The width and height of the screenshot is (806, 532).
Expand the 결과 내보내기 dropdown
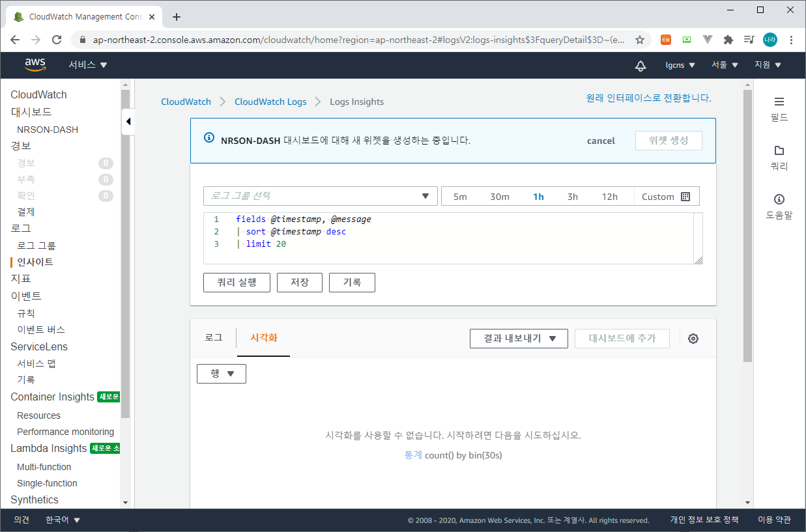pos(519,339)
